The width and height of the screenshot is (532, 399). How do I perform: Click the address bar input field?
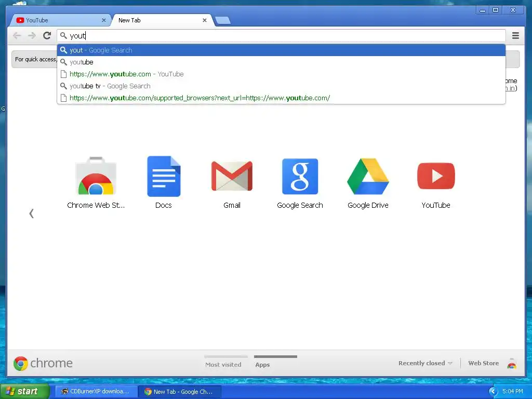tap(281, 36)
